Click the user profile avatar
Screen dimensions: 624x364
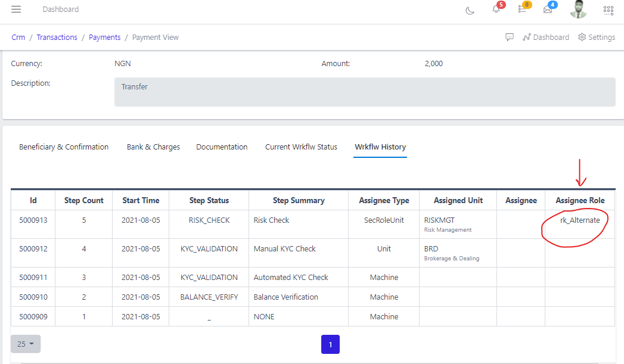(x=578, y=10)
